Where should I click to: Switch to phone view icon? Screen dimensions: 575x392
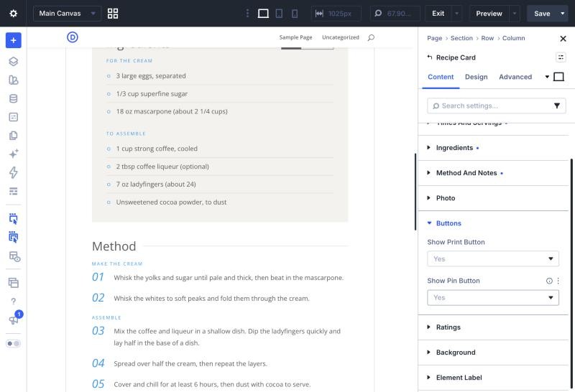pyautogui.click(x=295, y=14)
